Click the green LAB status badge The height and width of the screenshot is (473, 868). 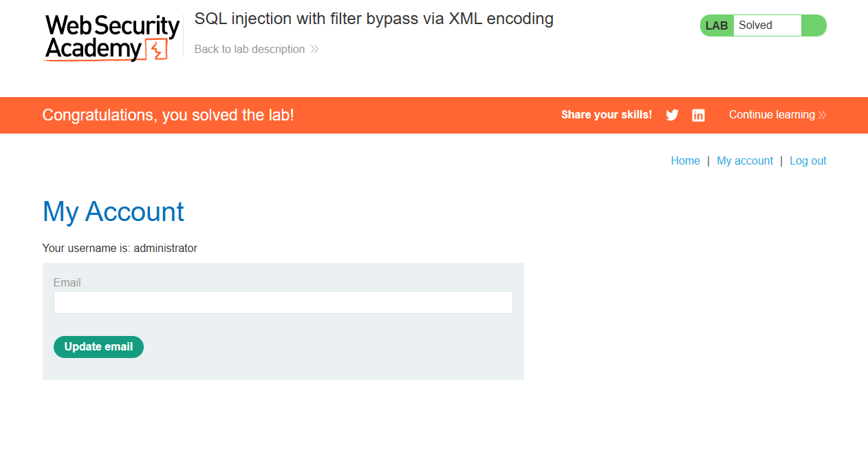[x=717, y=25]
